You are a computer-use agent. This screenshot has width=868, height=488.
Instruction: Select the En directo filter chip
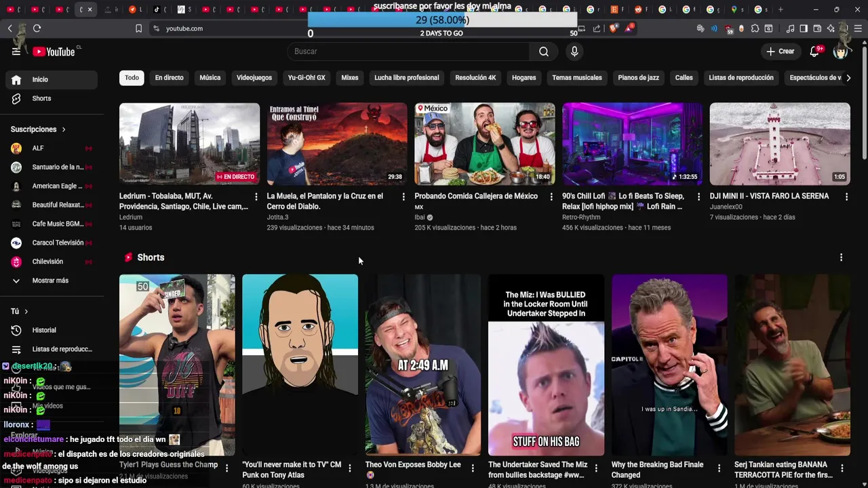coord(169,78)
